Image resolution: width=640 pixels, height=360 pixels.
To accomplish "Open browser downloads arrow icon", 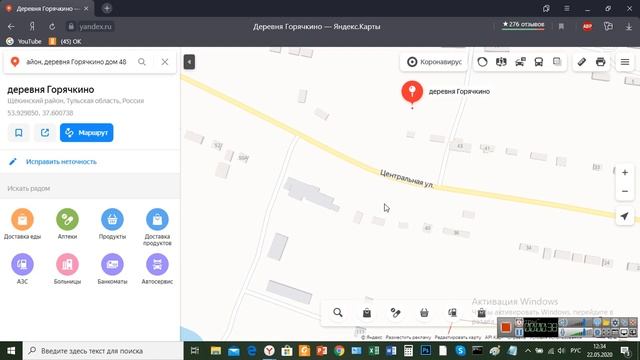I will (x=629, y=27).
